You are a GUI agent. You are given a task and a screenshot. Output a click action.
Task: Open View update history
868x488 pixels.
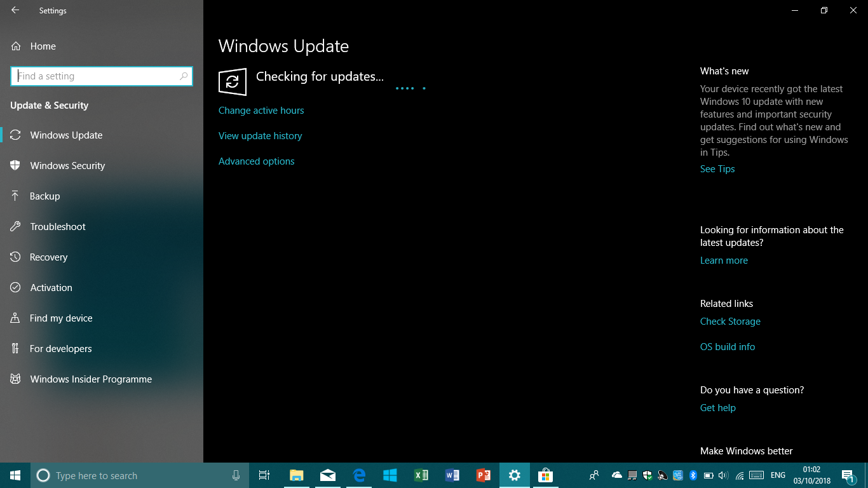pos(260,136)
